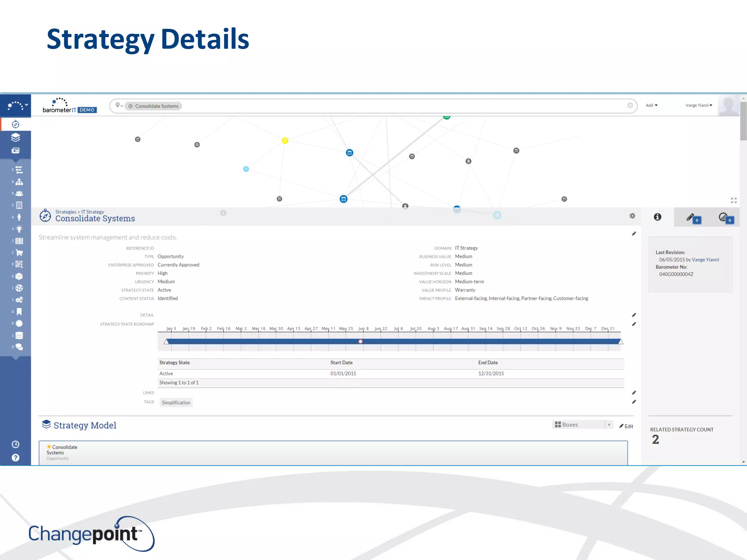Click the org chart hierarchy sidebar icon
This screenshot has width=747, height=560.
tap(19, 182)
